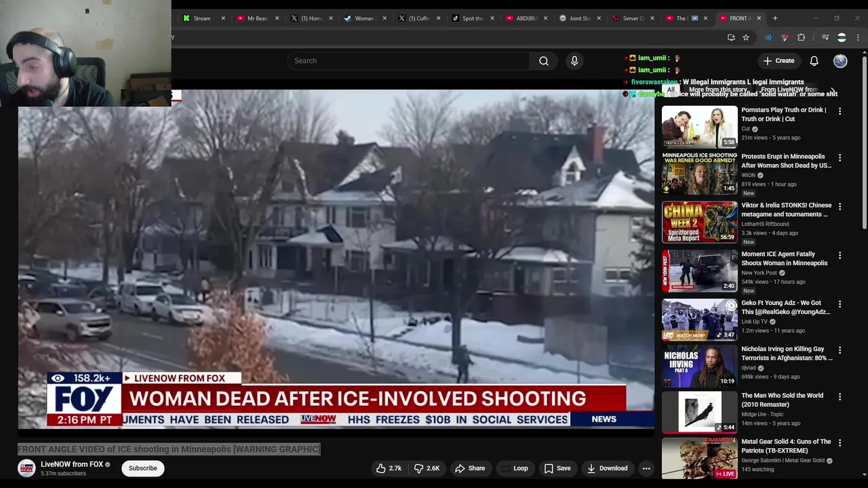Bookmark this page with the star icon

pyautogui.click(x=746, y=37)
